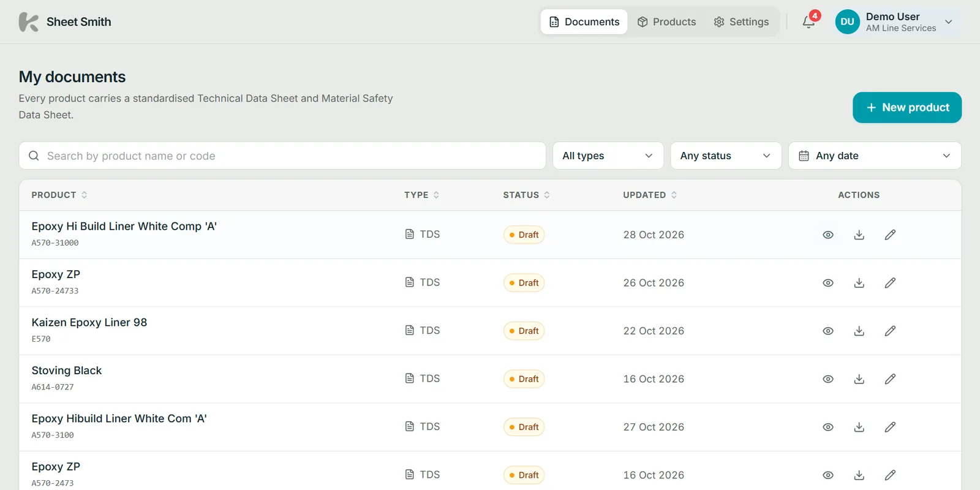The height and width of the screenshot is (490, 980).
Task: Select the Kaizen Epoxy Liner 98 product name
Action: click(x=89, y=323)
